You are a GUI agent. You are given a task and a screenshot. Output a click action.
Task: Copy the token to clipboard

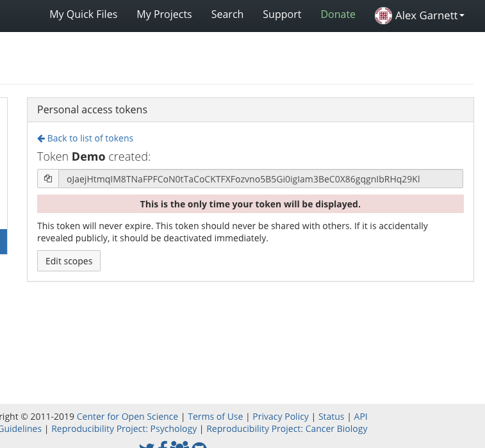48,179
